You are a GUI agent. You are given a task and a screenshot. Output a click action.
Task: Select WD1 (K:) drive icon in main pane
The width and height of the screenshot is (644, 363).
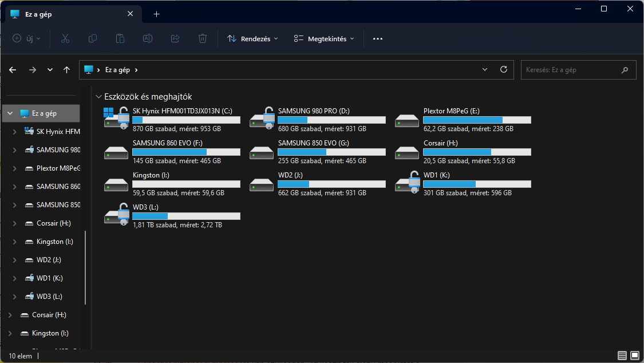[x=408, y=182]
